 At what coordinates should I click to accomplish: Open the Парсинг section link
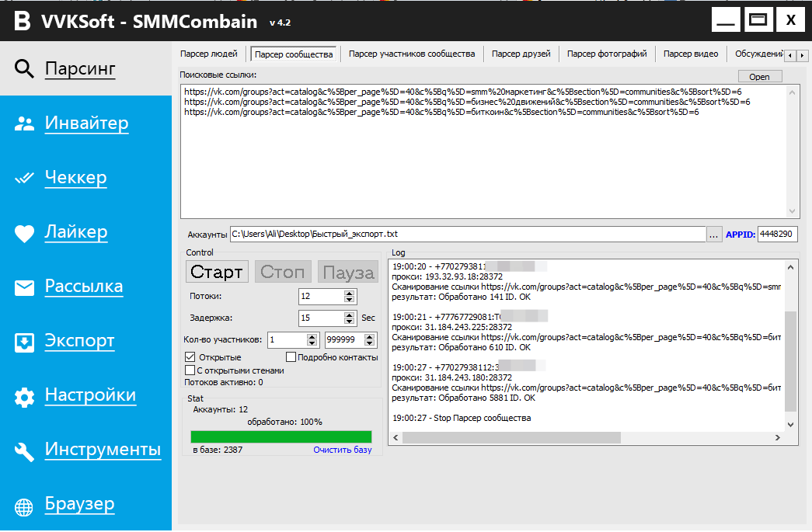point(80,68)
